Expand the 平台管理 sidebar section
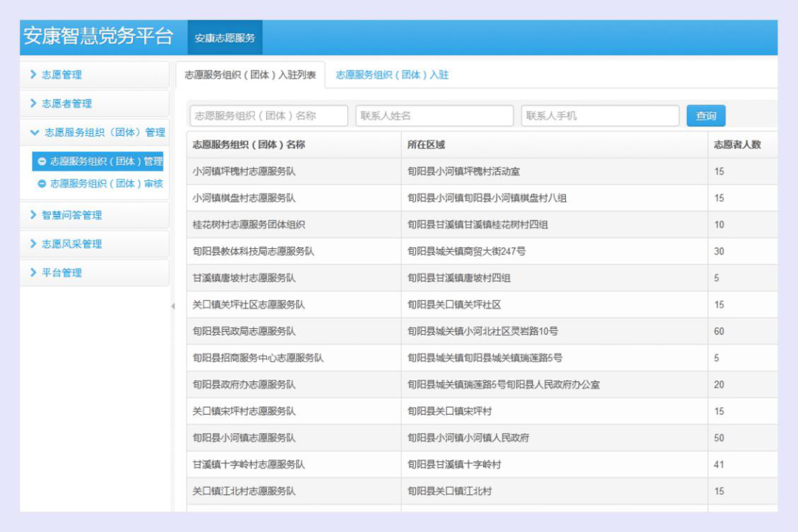This screenshot has height=532, width=798. (x=94, y=273)
